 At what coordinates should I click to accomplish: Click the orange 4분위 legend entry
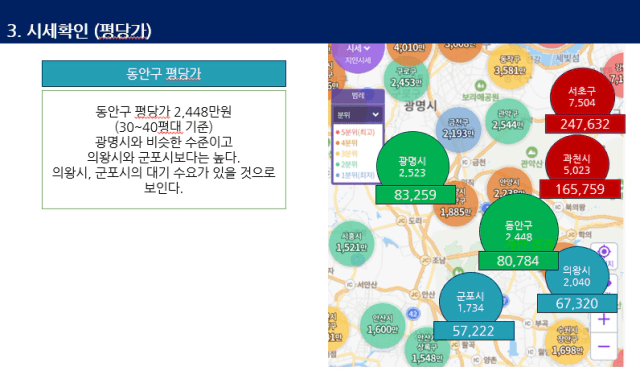[x=347, y=143]
